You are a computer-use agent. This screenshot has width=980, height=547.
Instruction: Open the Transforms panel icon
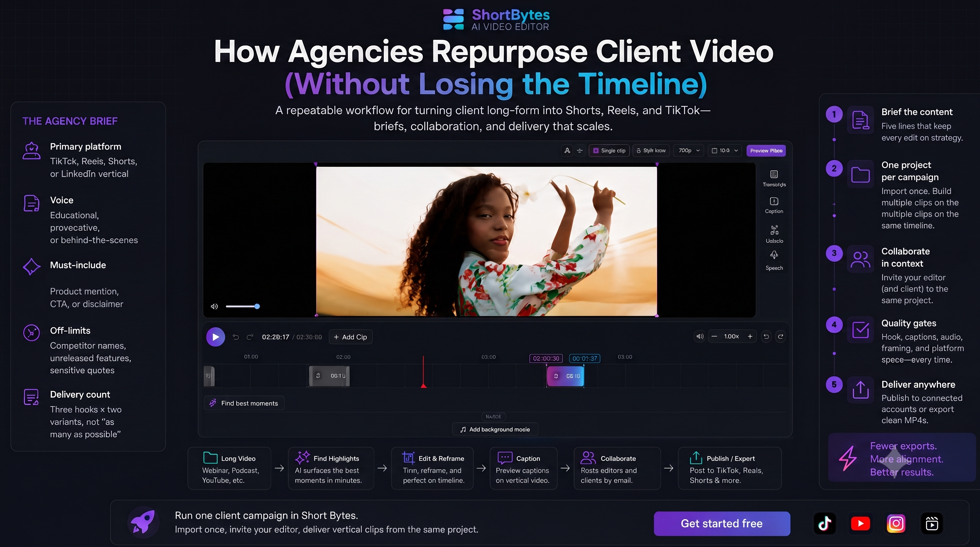[x=774, y=174]
